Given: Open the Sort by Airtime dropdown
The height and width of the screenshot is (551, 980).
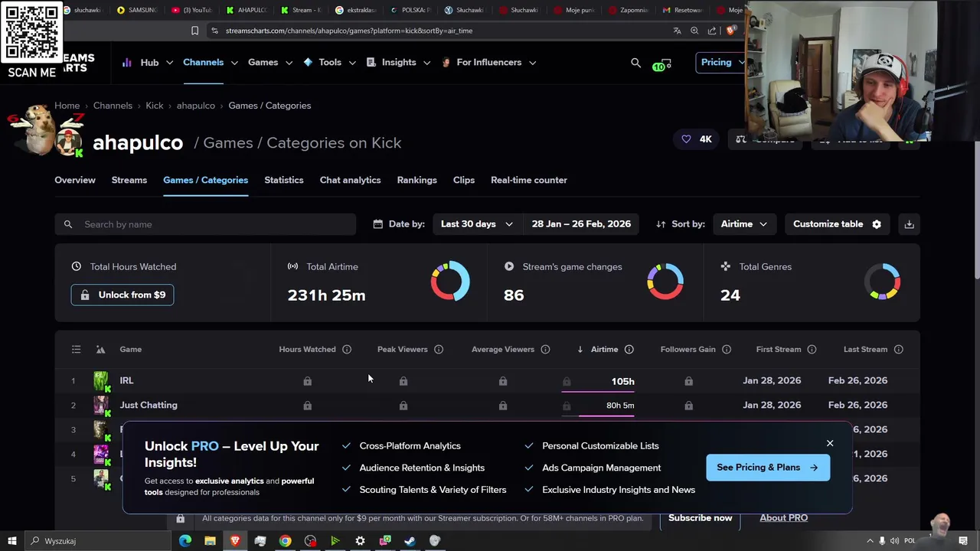Looking at the screenshot, I should coord(743,224).
